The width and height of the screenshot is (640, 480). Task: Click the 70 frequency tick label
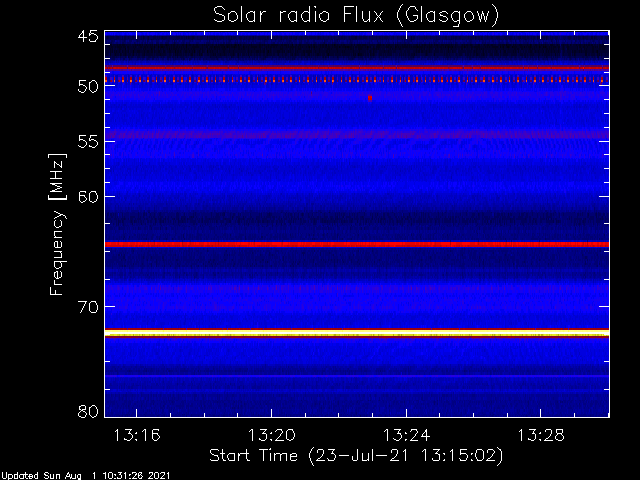coord(87,306)
